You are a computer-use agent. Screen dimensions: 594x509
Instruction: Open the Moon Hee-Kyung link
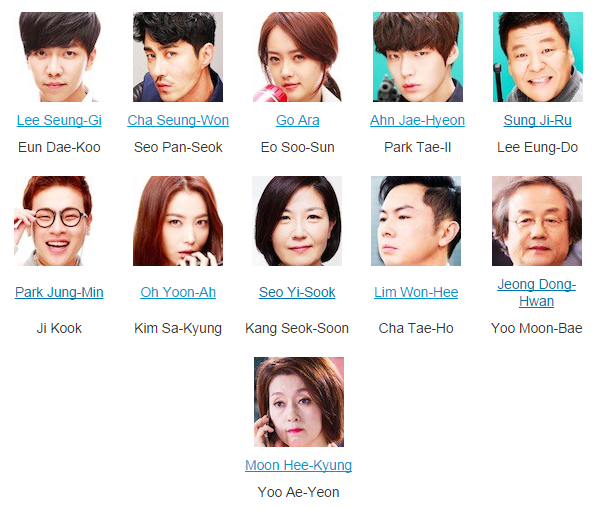[x=299, y=465]
